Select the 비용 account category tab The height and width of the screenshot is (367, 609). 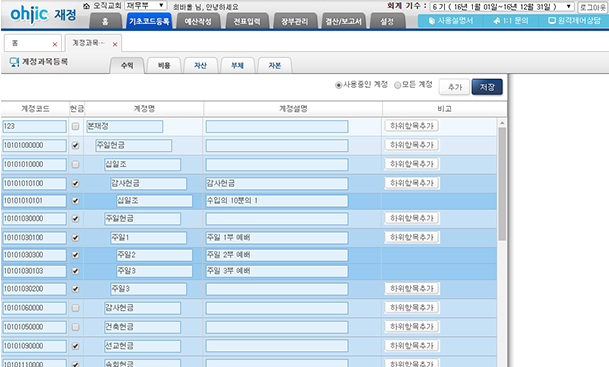[x=164, y=66]
